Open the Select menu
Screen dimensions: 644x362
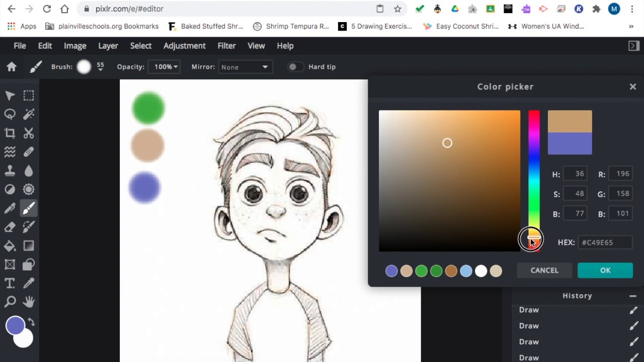pos(141,46)
